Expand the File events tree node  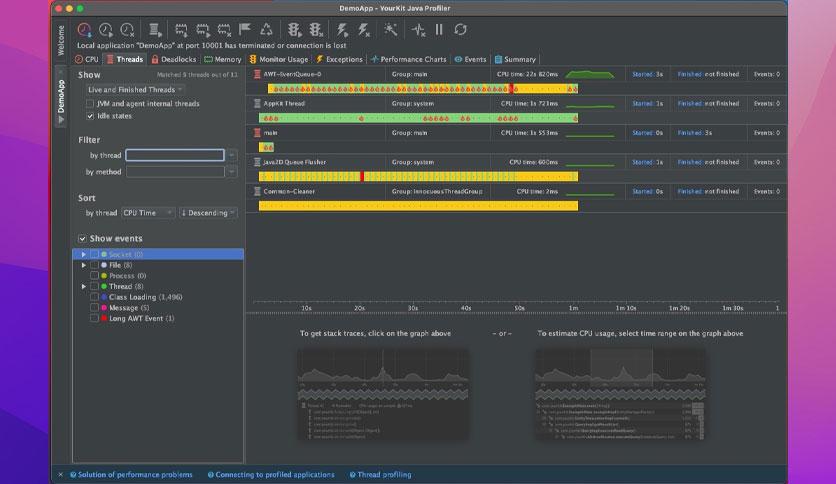[x=84, y=265]
